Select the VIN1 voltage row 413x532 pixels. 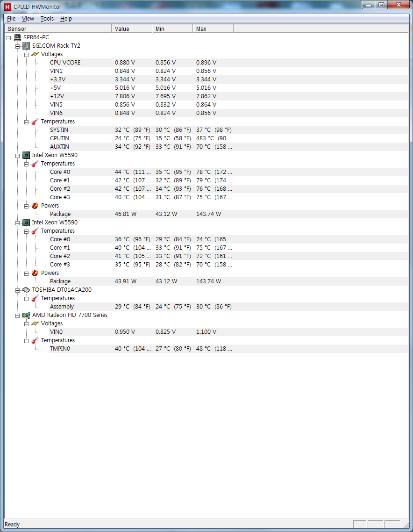point(229,71)
